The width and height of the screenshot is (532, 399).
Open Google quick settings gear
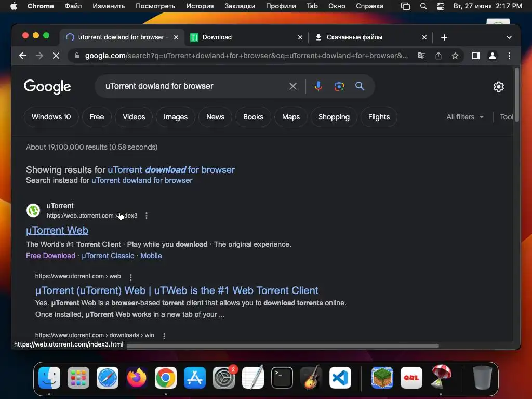click(498, 87)
